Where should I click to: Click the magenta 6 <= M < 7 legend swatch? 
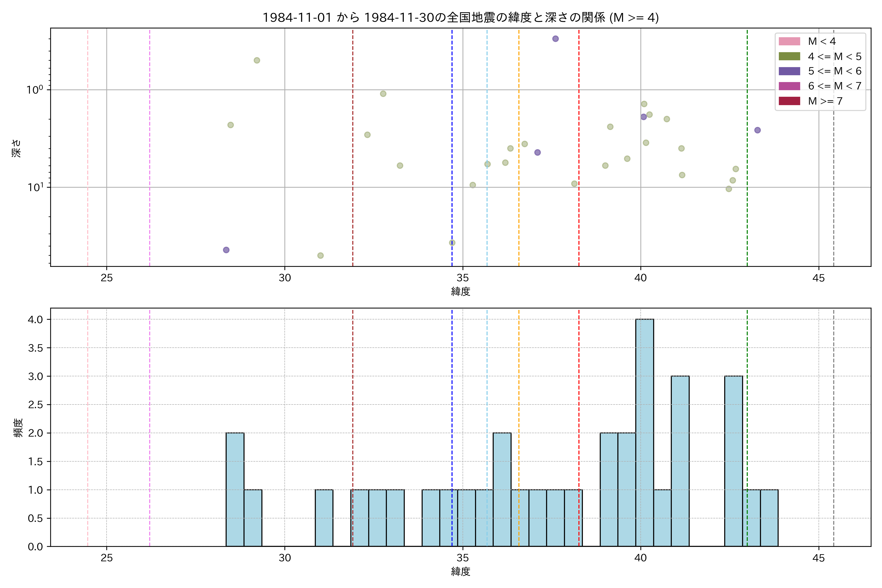789,86
